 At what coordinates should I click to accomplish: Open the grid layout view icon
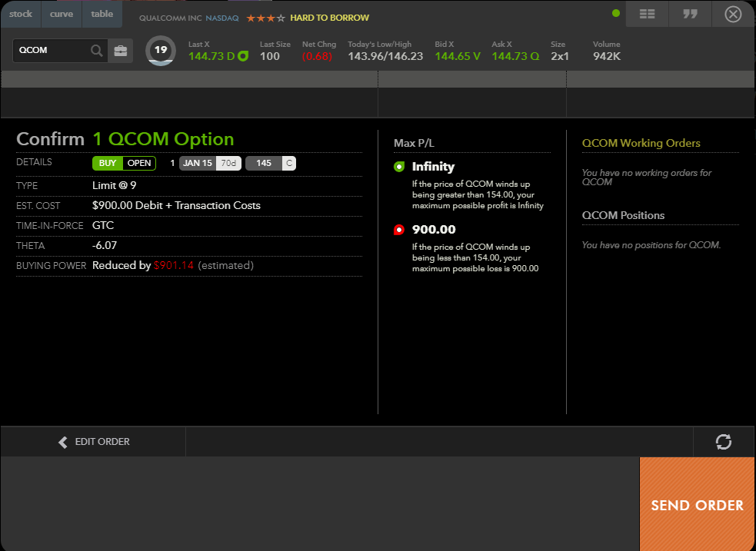pos(647,14)
